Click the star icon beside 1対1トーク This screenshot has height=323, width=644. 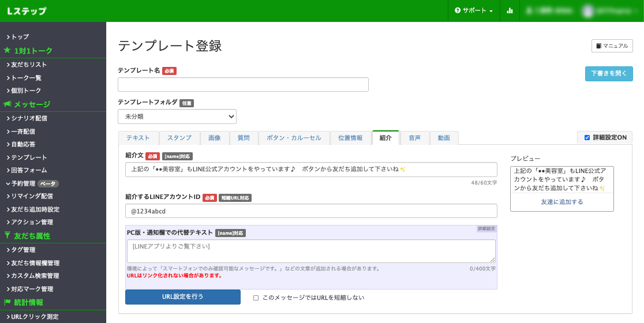coord(7,51)
